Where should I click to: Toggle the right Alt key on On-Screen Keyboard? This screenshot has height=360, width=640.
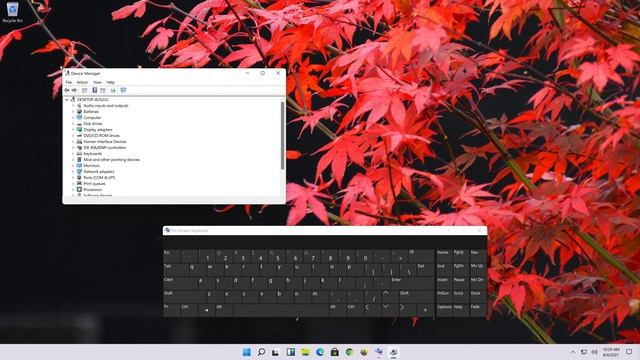pyautogui.click(x=338, y=309)
